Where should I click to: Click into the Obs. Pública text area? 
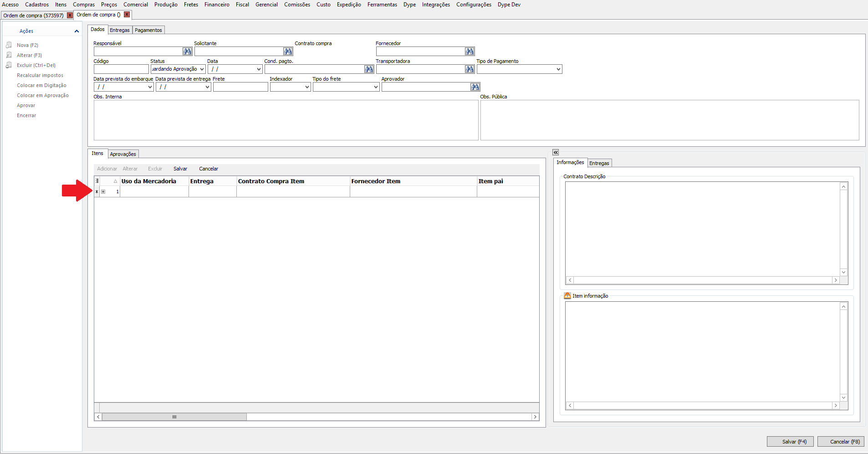(669, 120)
